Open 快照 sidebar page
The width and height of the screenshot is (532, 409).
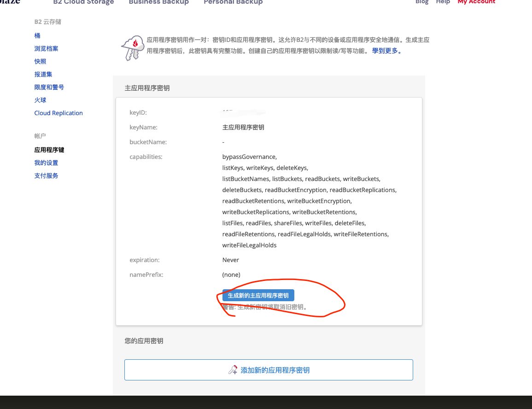click(x=40, y=61)
